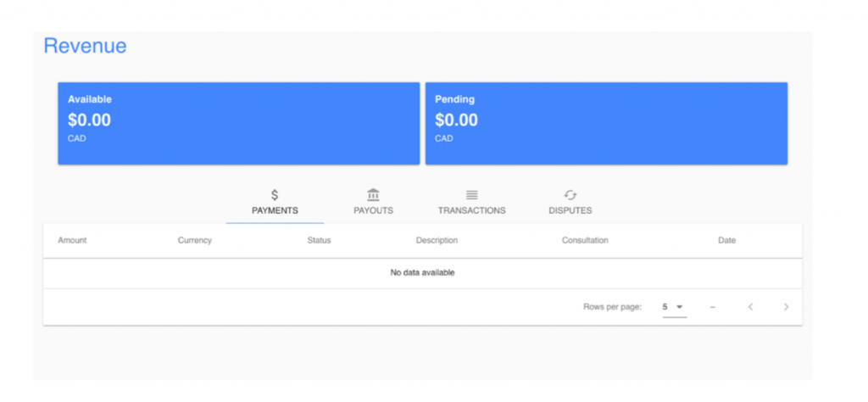Image resolution: width=868 pixels, height=402 pixels.
Task: Click CAD label under Available
Action: coord(77,138)
